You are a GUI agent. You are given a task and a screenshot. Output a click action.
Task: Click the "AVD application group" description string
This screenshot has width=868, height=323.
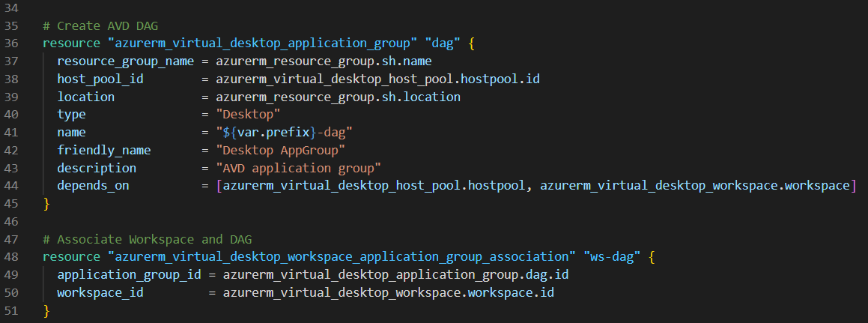pos(299,168)
